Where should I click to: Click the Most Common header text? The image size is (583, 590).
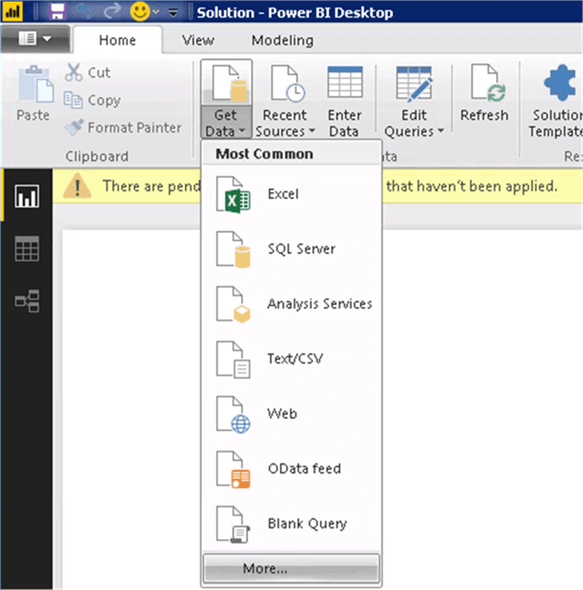[264, 154]
